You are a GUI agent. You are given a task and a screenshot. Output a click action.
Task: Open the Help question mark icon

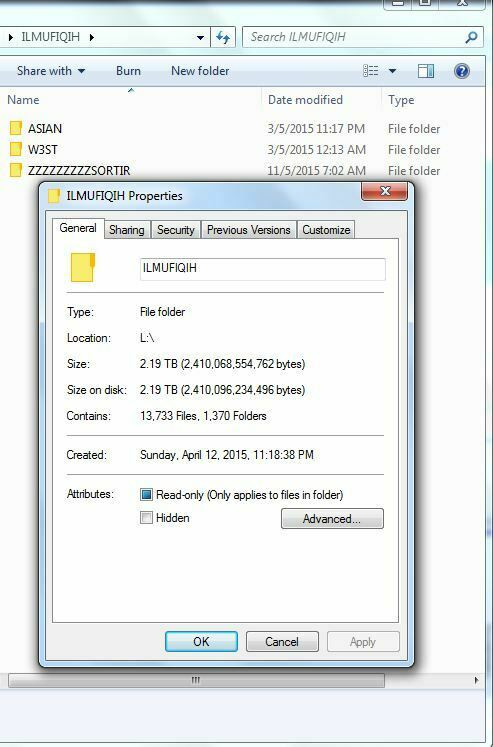tap(462, 71)
